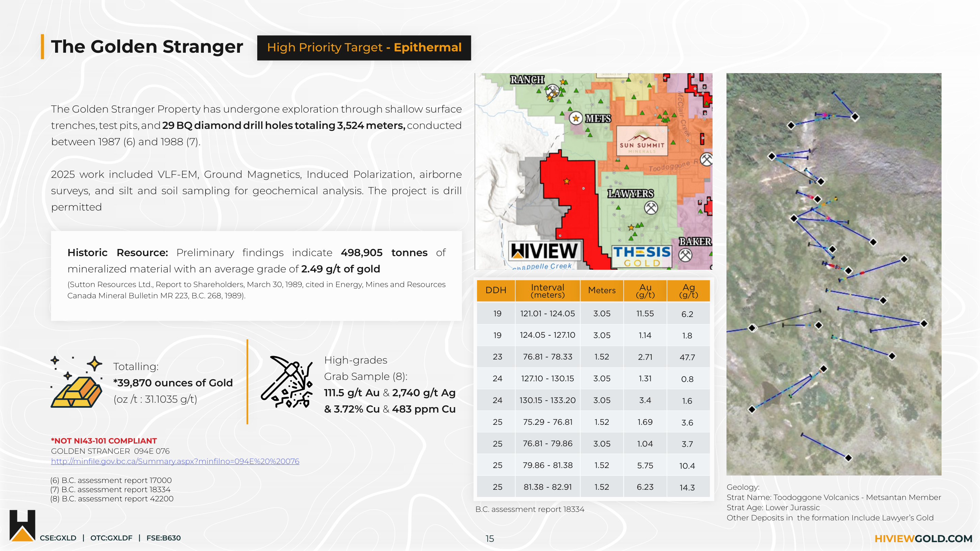This screenshot has width=980, height=551.
Task: Click the B.C. assessment report 18334 table caption
Action: (x=529, y=509)
